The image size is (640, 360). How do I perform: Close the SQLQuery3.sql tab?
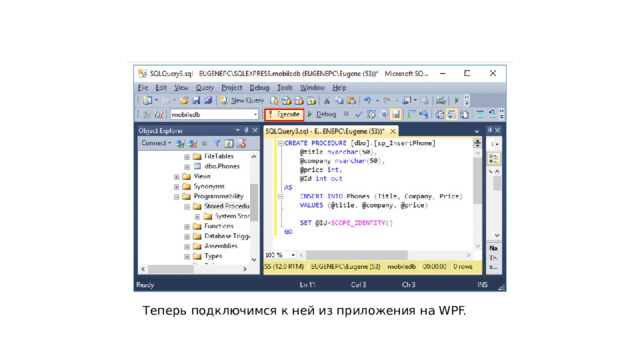point(393,131)
